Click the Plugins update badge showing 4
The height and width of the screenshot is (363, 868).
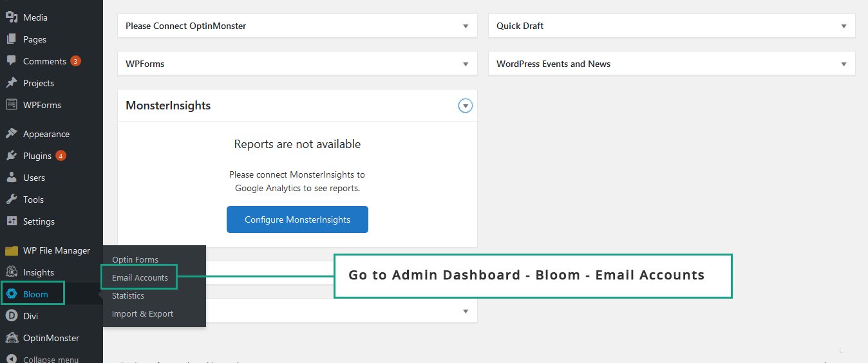[61, 156]
